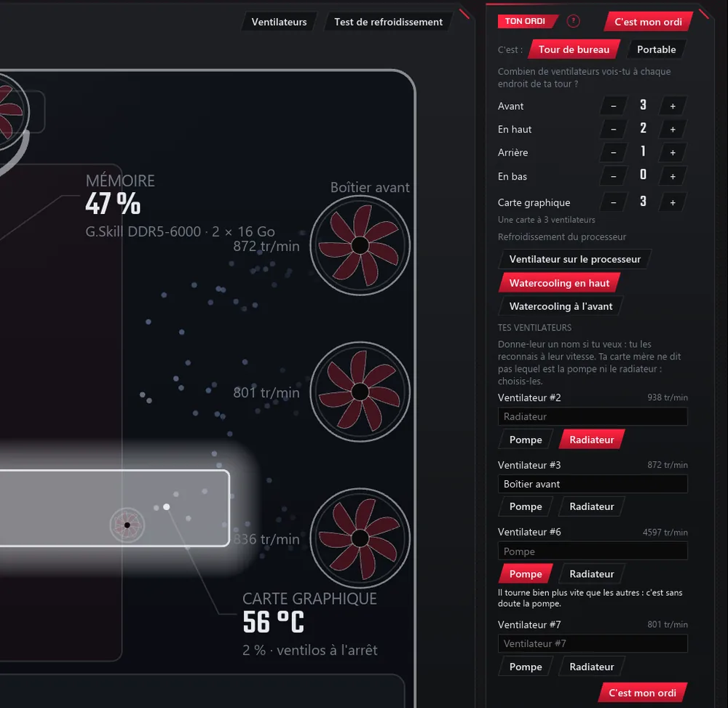Mark Ventilateur #2 as Radiateur

591,439
